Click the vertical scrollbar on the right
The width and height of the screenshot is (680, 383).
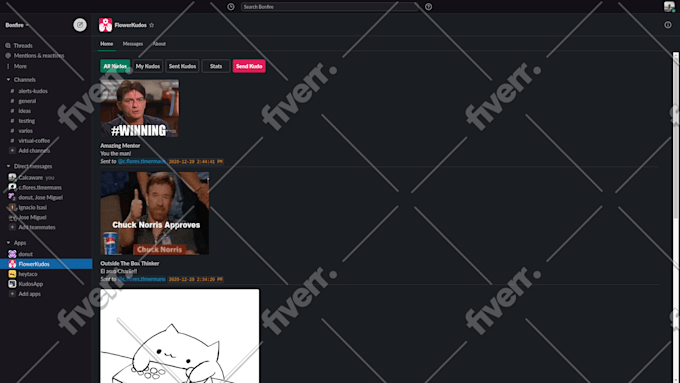pos(676,136)
